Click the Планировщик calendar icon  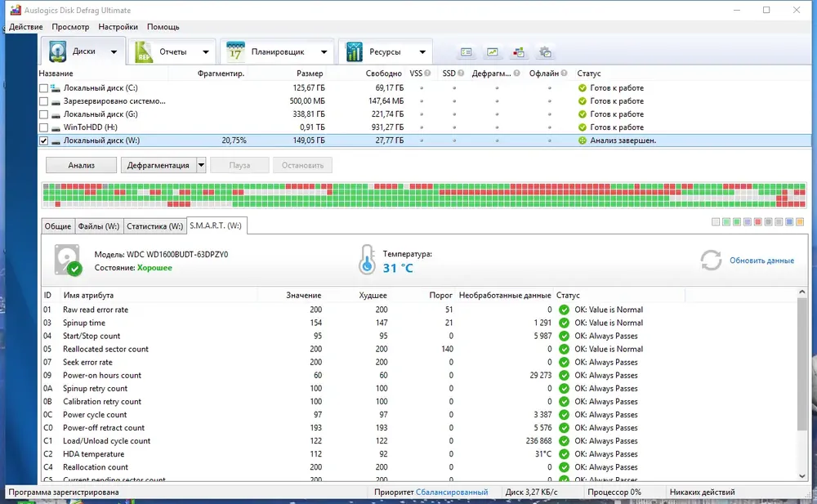tap(235, 51)
